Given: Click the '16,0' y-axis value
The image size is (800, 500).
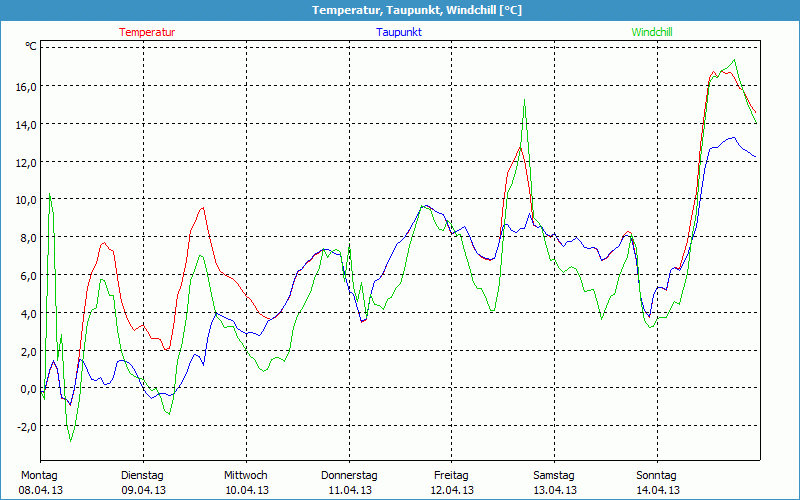Looking at the screenshot, I should [26, 86].
